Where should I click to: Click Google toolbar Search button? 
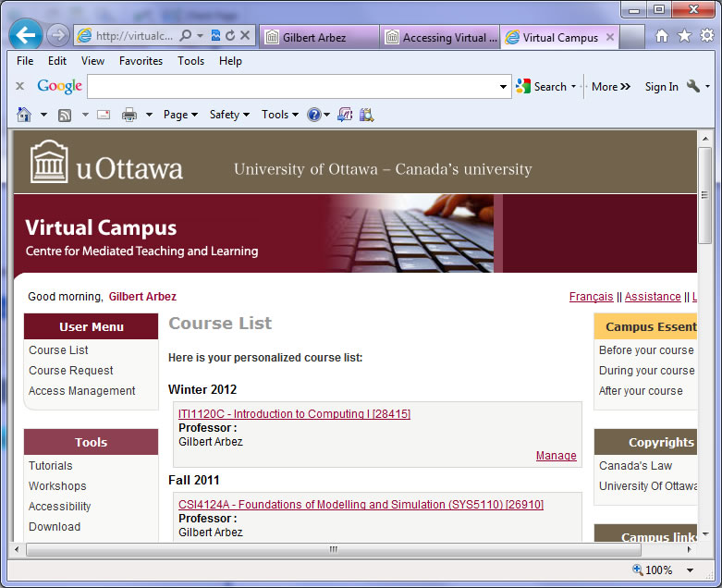pyautogui.click(x=541, y=86)
